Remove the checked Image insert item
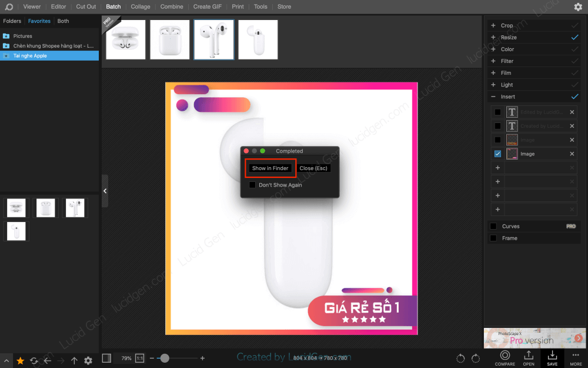This screenshot has height=368, width=588. [572, 154]
